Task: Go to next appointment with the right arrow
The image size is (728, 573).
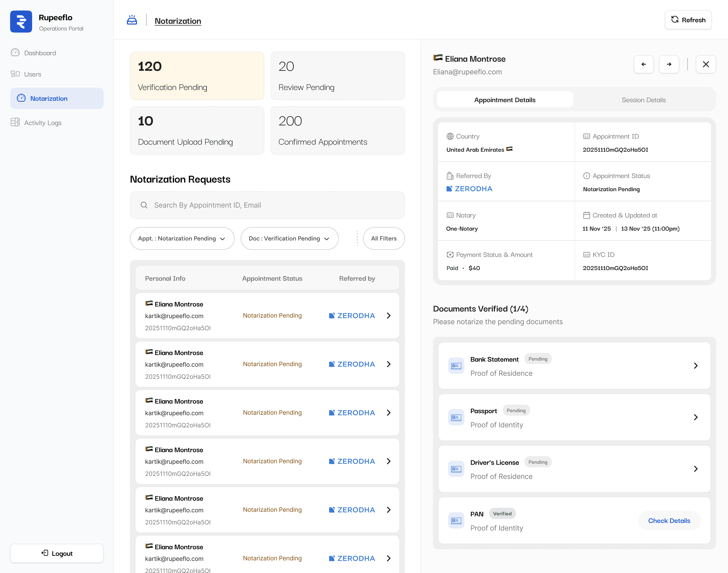Action: point(669,64)
